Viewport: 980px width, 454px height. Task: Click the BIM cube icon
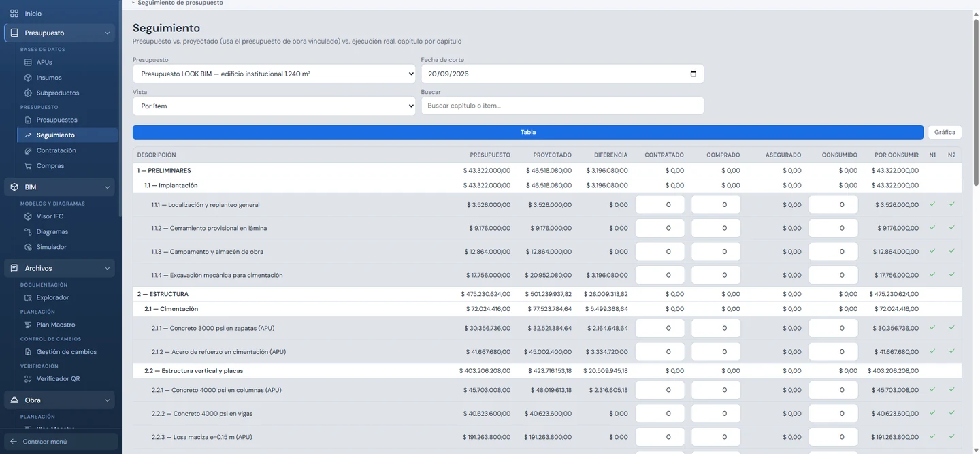14,187
